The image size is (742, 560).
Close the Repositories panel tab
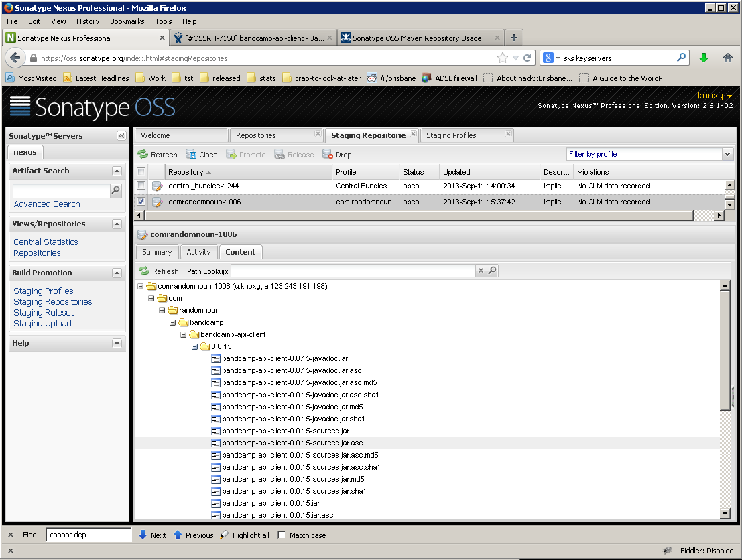(318, 135)
